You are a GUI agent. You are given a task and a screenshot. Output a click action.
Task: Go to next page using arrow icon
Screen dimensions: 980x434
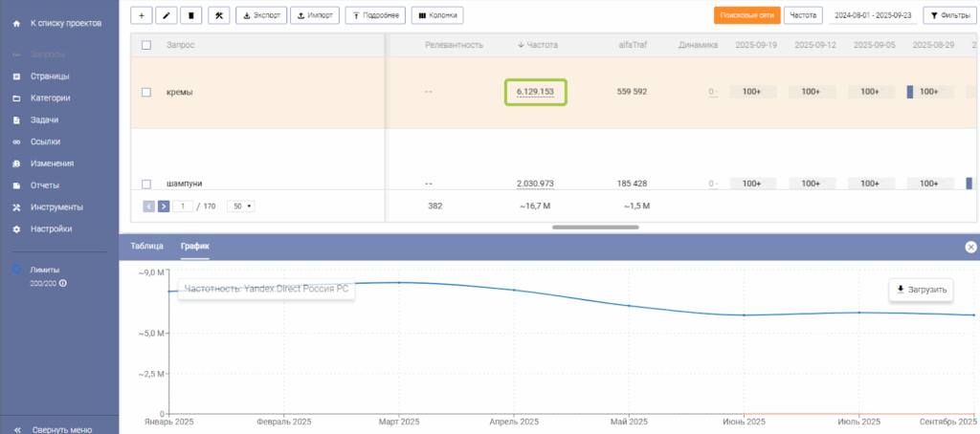[164, 206]
